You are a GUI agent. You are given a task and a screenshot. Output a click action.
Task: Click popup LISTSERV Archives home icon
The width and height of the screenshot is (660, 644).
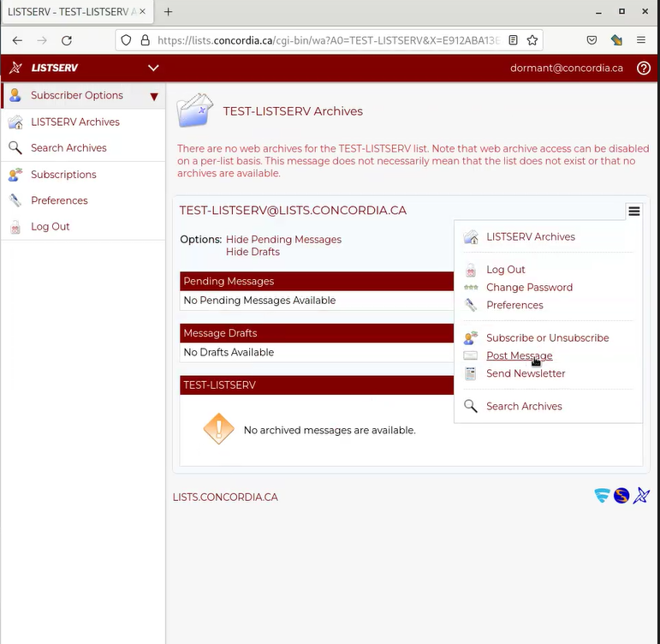click(x=471, y=236)
